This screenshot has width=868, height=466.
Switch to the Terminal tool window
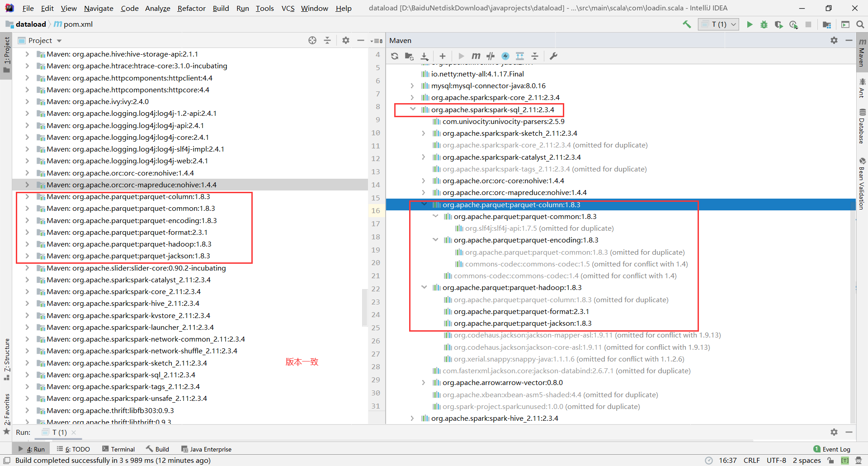118,449
